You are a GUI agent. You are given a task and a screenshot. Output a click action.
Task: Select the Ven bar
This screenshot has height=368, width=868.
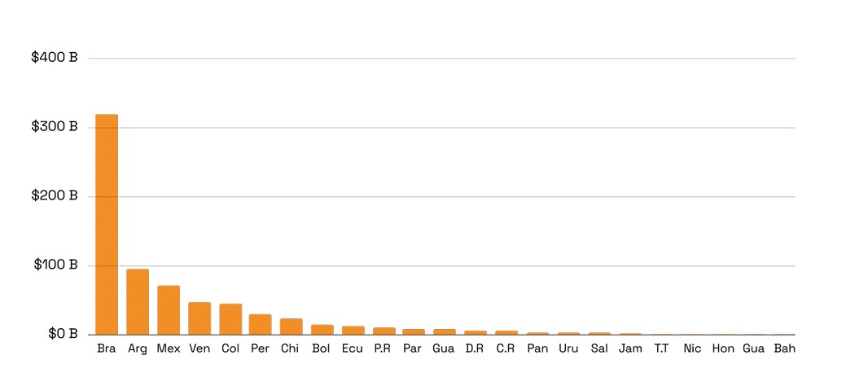199,318
